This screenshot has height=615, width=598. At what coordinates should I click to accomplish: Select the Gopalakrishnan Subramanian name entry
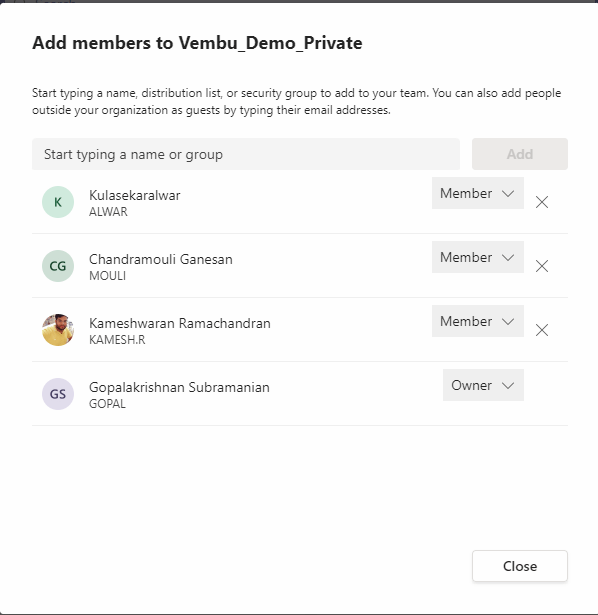(179, 387)
